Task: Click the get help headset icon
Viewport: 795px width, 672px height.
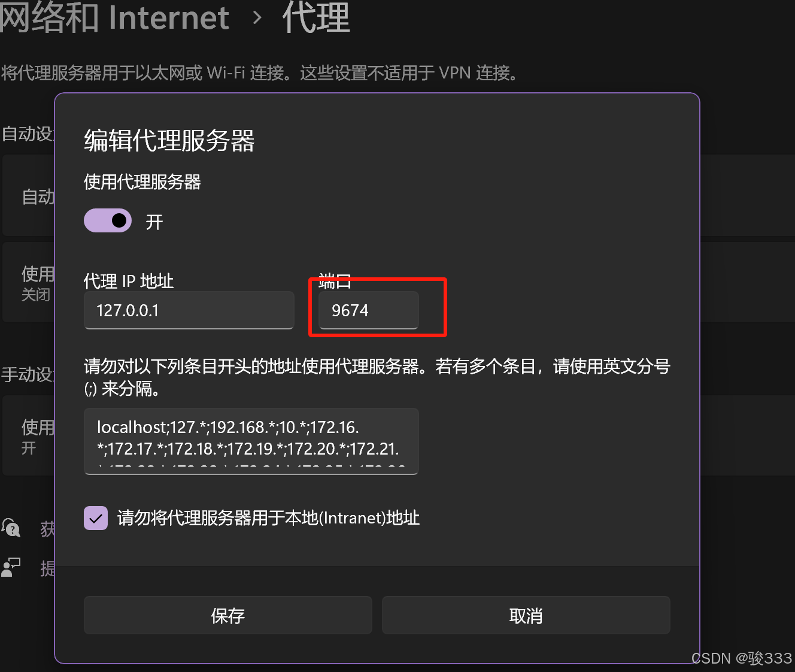Action: pyautogui.click(x=11, y=528)
